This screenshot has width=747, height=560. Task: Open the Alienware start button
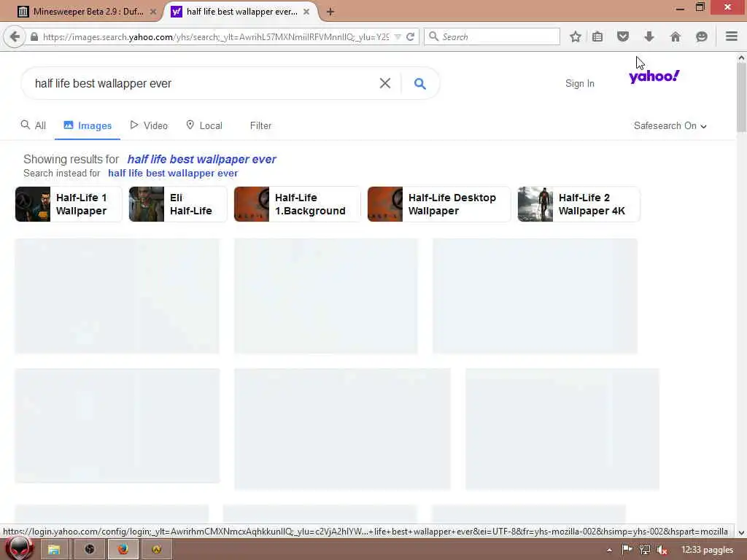pos(19,549)
